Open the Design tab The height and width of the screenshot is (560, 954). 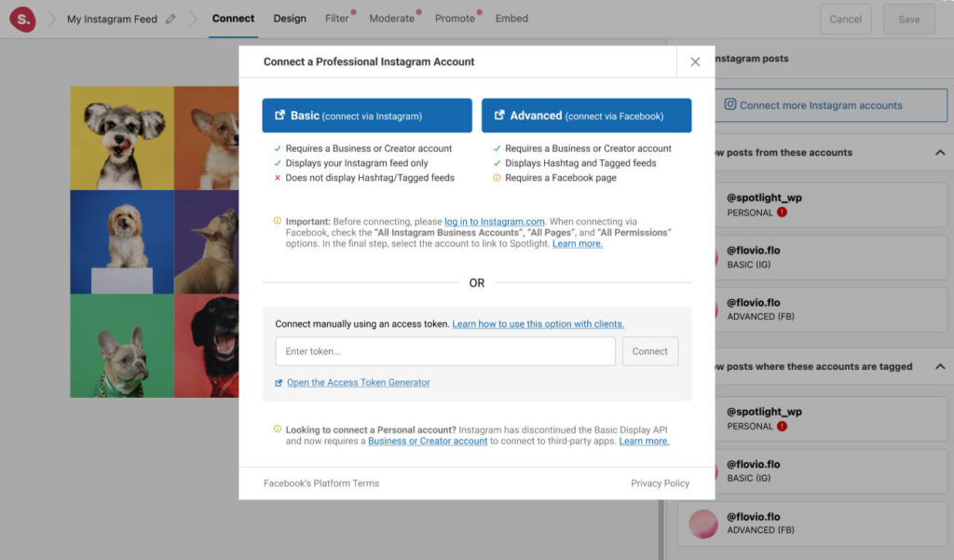tap(290, 19)
